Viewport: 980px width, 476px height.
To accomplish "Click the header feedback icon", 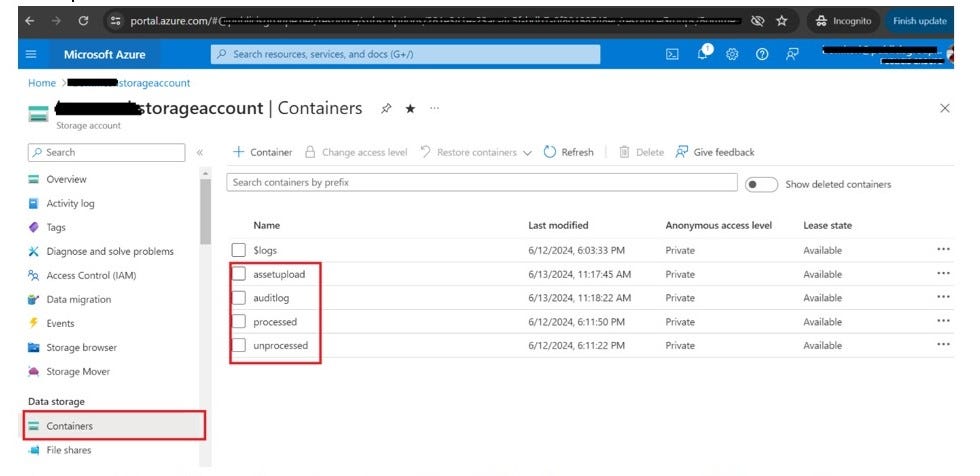I will pos(792,54).
